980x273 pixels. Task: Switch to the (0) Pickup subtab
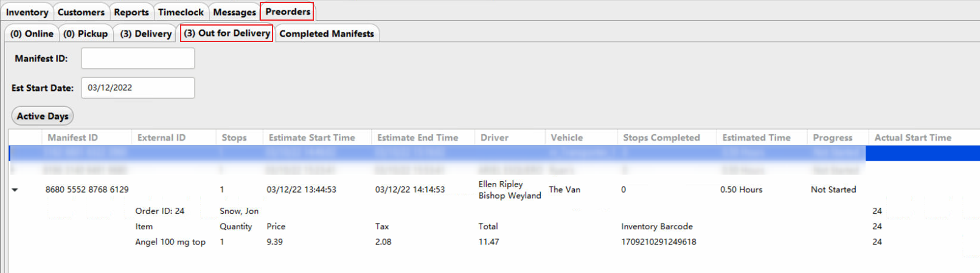pyautogui.click(x=86, y=34)
